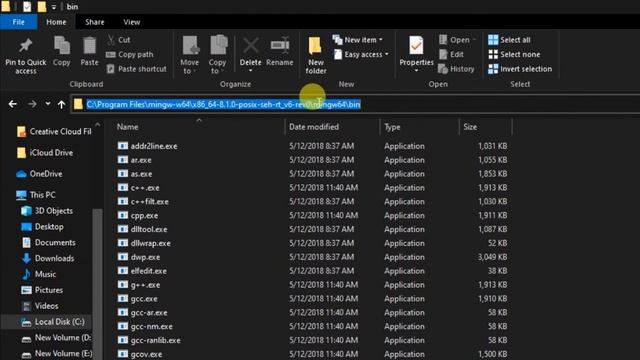
Task: Open Pictures in sidebar
Action: [x=42, y=290]
